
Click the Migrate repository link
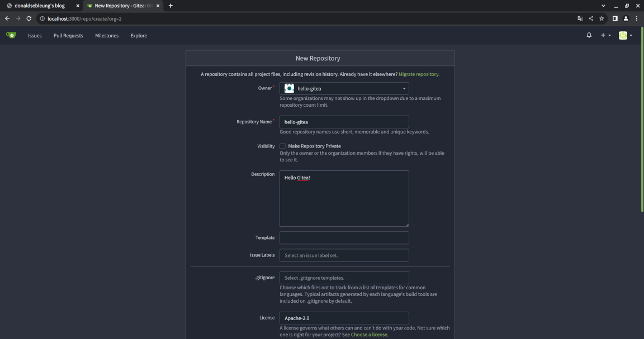point(419,74)
